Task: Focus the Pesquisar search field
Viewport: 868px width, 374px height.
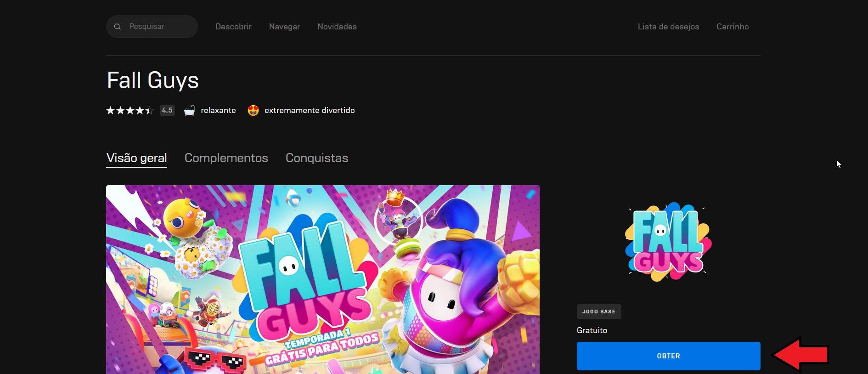Action: pos(152,27)
